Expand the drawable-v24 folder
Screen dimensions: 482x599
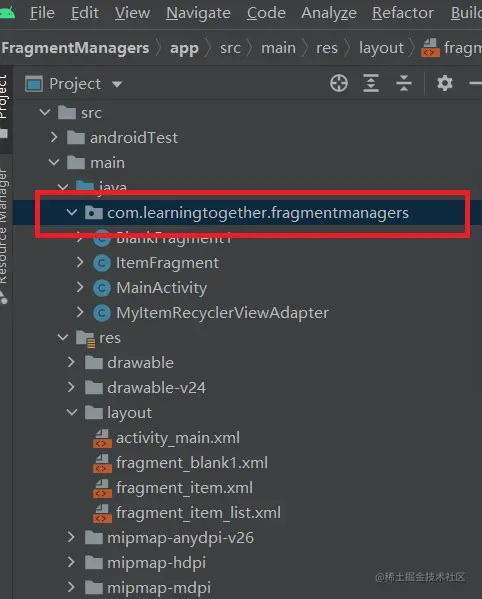click(x=71, y=387)
